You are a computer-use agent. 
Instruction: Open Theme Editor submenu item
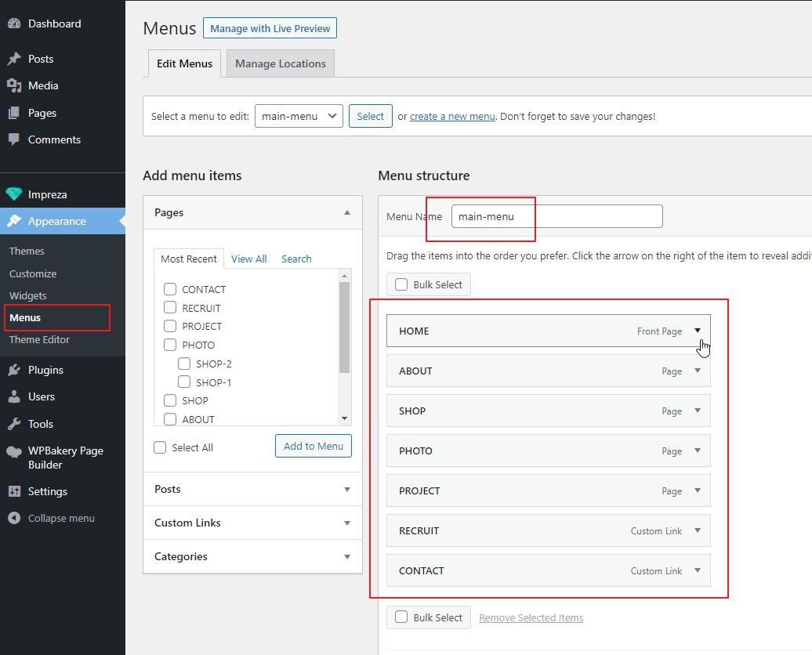[39, 340]
